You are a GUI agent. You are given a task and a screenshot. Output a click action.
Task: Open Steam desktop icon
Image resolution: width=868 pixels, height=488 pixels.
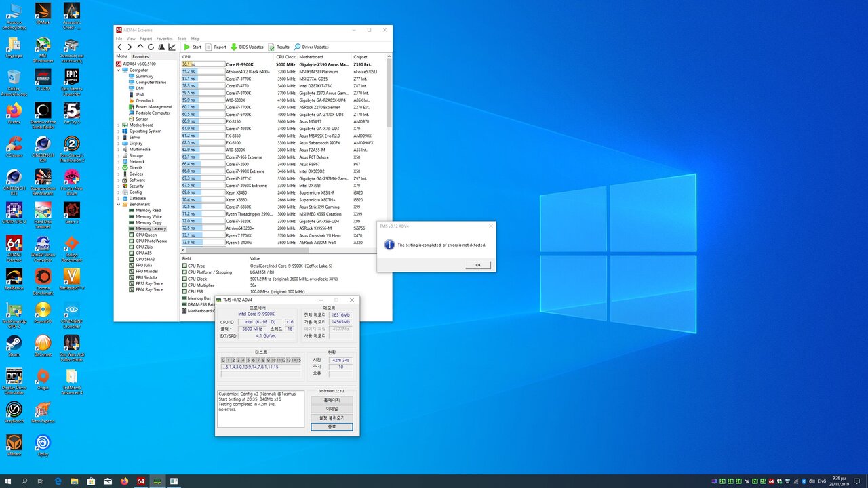(x=14, y=346)
